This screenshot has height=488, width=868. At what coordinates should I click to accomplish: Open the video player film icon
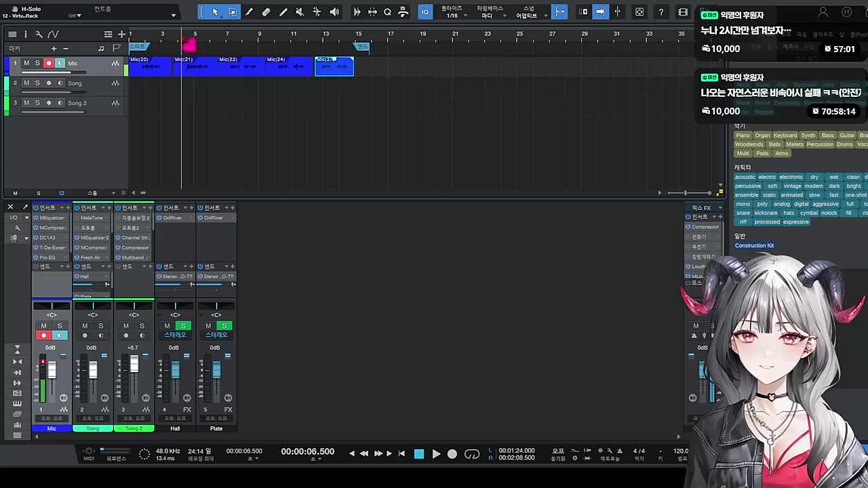click(683, 12)
